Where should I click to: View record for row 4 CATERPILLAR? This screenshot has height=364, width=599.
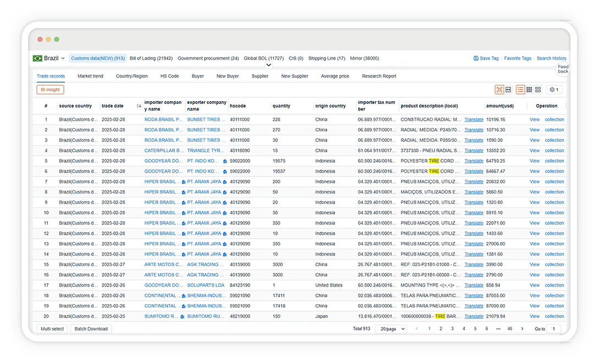[x=535, y=151]
